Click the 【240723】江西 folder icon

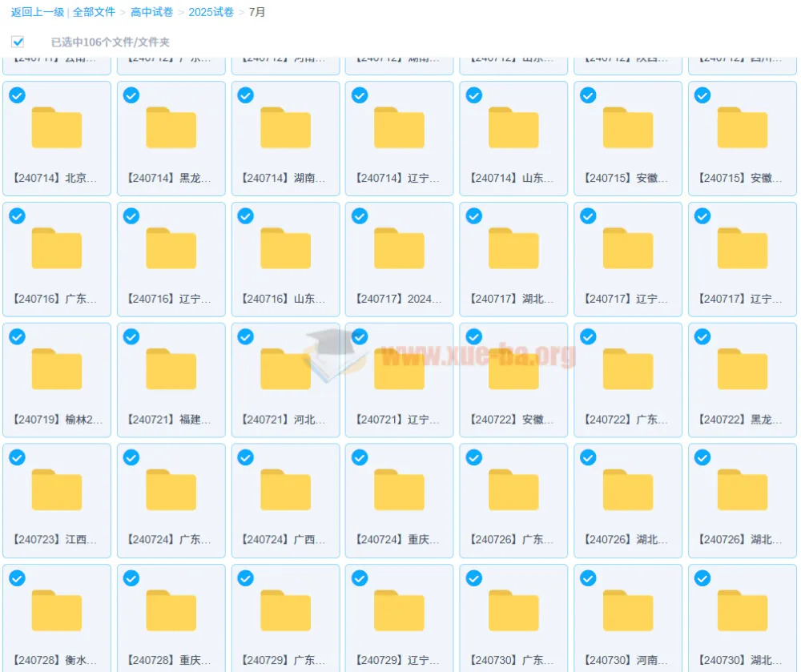[x=57, y=491]
